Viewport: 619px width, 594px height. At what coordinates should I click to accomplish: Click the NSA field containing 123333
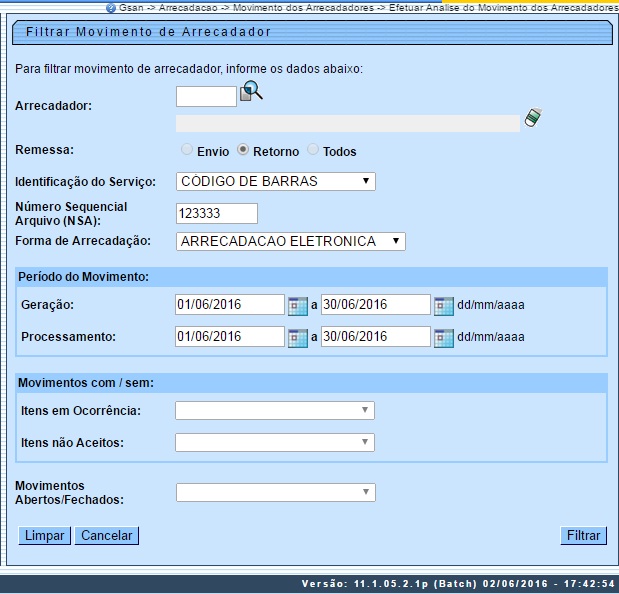pyautogui.click(x=217, y=214)
